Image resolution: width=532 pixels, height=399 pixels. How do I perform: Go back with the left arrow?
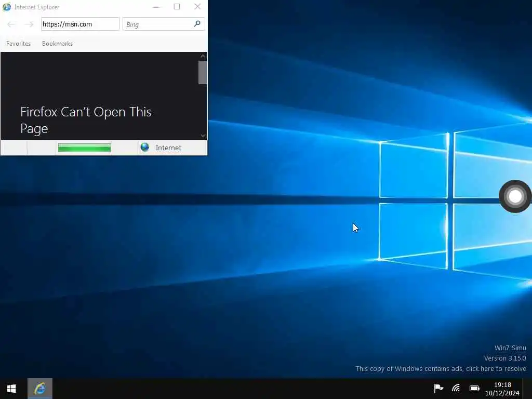click(11, 24)
